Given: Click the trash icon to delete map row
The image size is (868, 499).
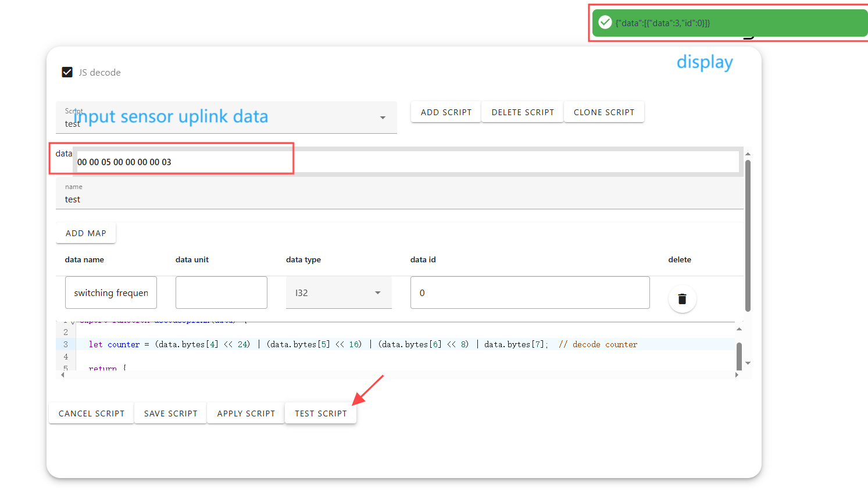Looking at the screenshot, I should pyautogui.click(x=682, y=299).
